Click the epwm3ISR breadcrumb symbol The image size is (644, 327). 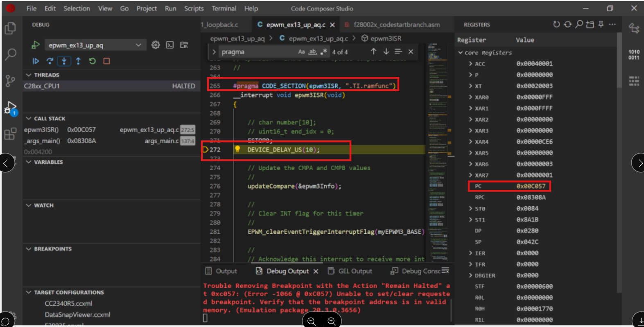382,38
